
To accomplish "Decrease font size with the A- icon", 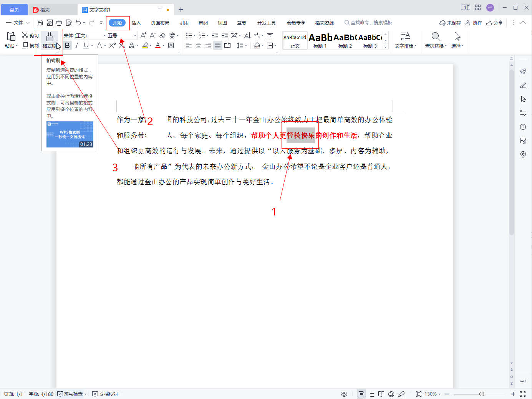I will point(152,35).
